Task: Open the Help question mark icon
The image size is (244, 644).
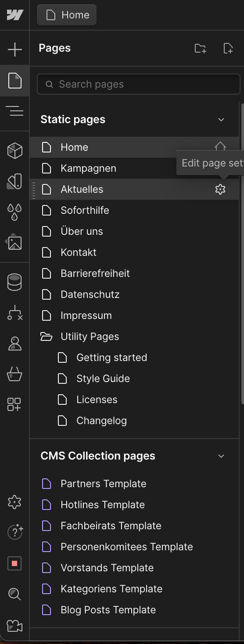Action: click(x=15, y=532)
